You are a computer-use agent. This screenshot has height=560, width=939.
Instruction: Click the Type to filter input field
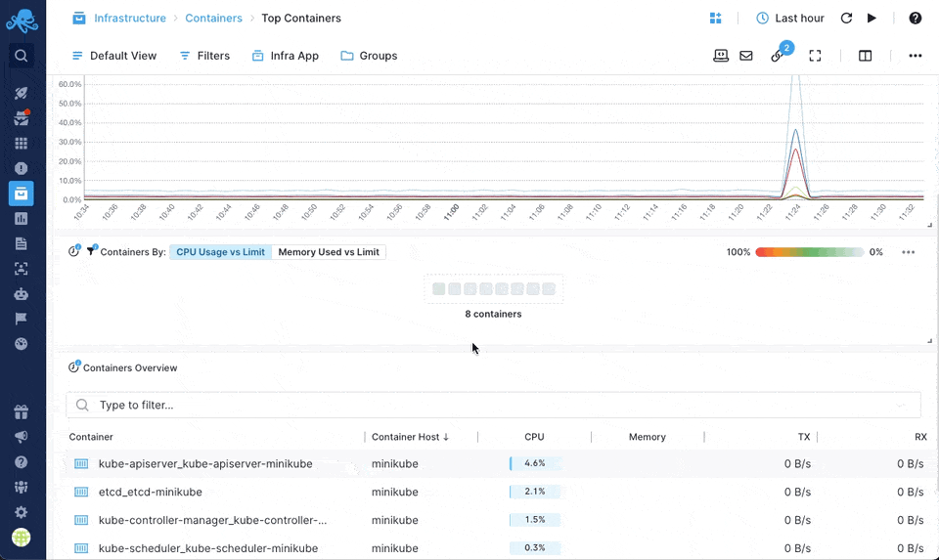[493, 405]
